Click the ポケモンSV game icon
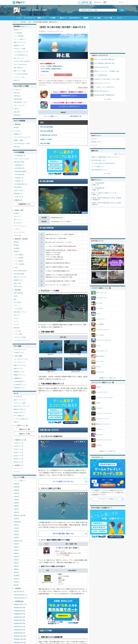The height and width of the screenshot is (644, 138). 93,434
